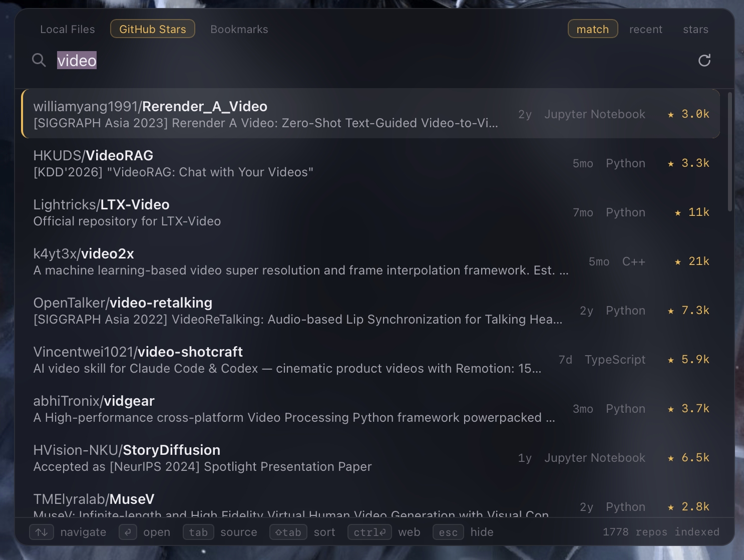Click star icon on MuseV row

(671, 507)
